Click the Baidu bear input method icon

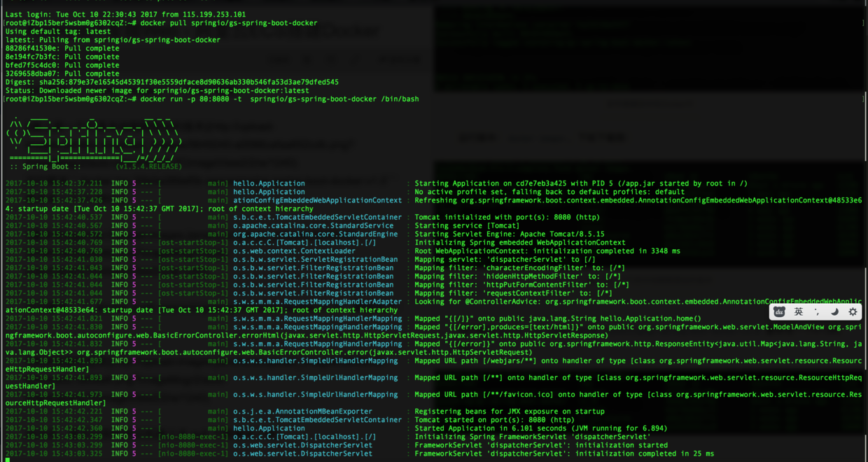tap(779, 312)
